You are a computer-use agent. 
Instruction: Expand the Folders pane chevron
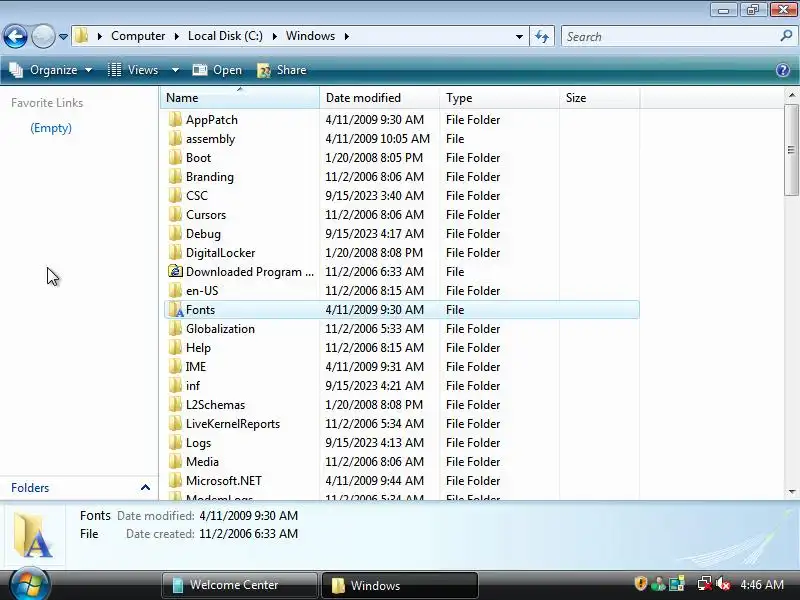(x=145, y=488)
